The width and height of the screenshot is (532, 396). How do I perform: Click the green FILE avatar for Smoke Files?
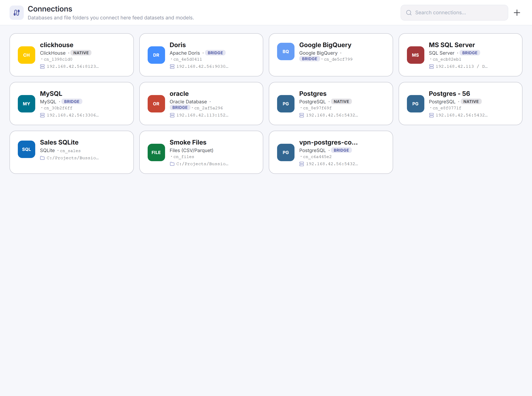(156, 152)
